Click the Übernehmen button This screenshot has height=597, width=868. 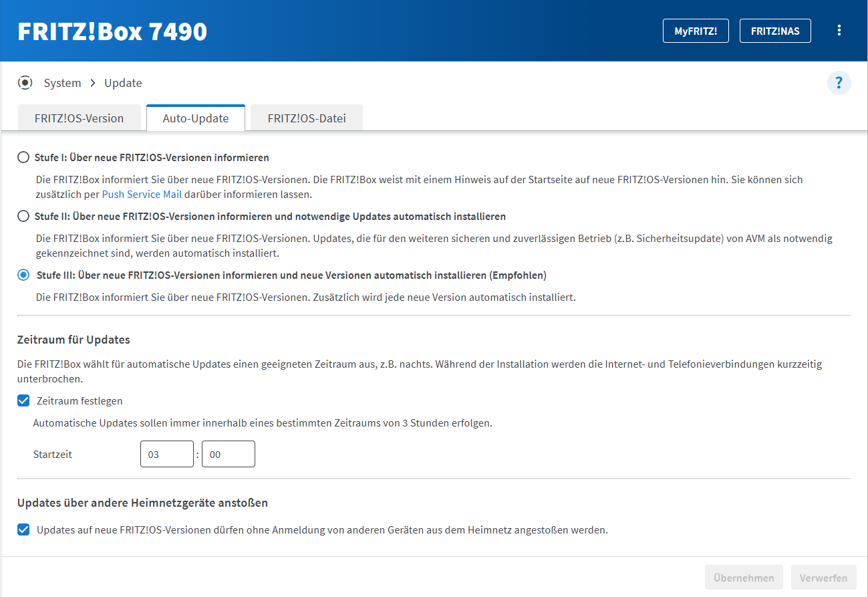click(744, 578)
